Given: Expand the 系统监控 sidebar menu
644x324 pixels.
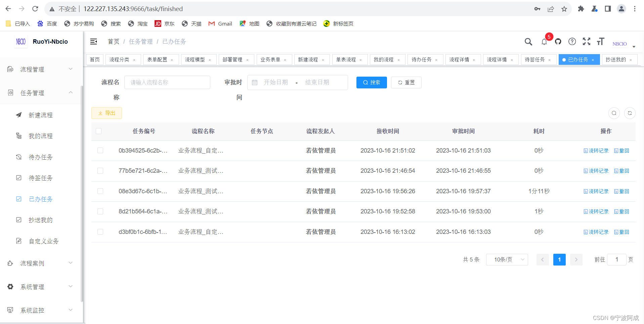Looking at the screenshot, I should coord(40,310).
